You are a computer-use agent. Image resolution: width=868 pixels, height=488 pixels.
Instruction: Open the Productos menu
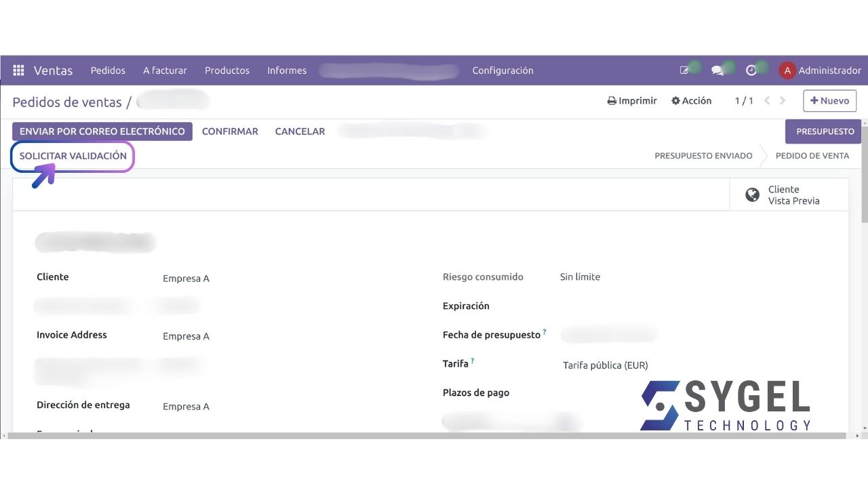click(227, 70)
